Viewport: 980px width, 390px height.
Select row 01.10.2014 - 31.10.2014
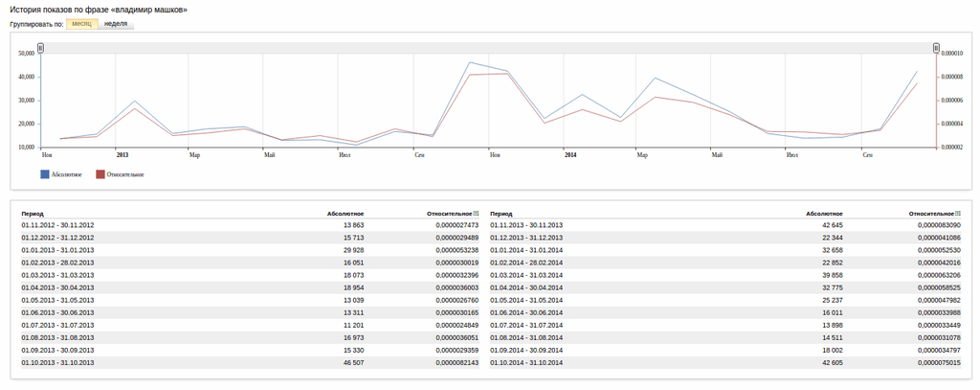[725, 362]
